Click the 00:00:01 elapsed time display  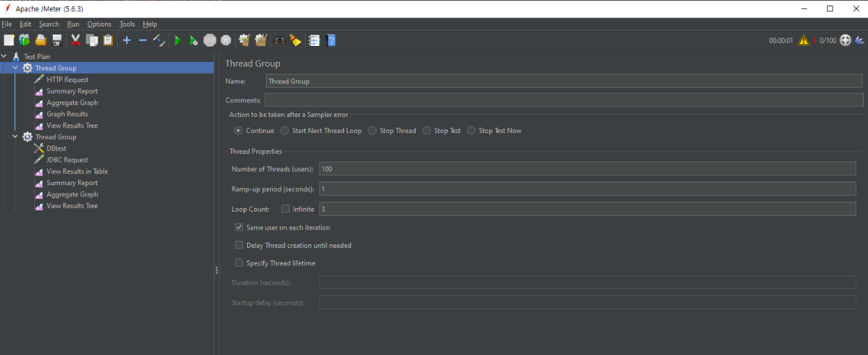click(x=781, y=40)
